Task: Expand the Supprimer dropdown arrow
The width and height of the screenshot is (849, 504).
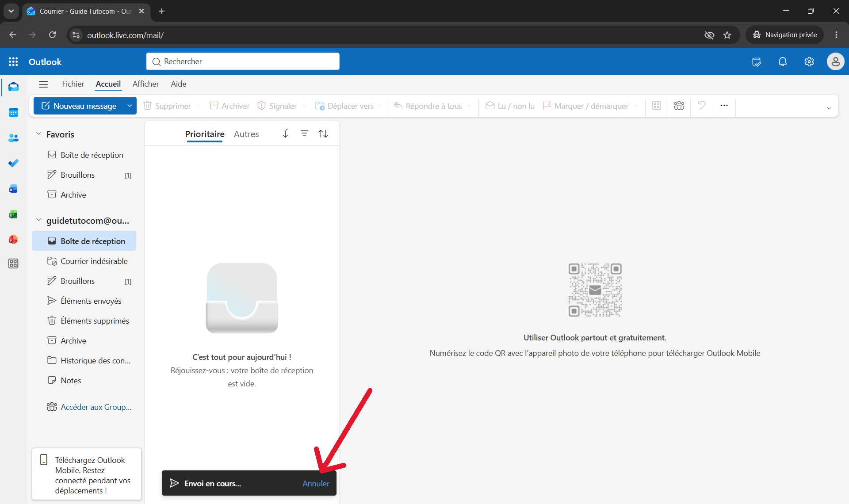Action: click(x=198, y=106)
